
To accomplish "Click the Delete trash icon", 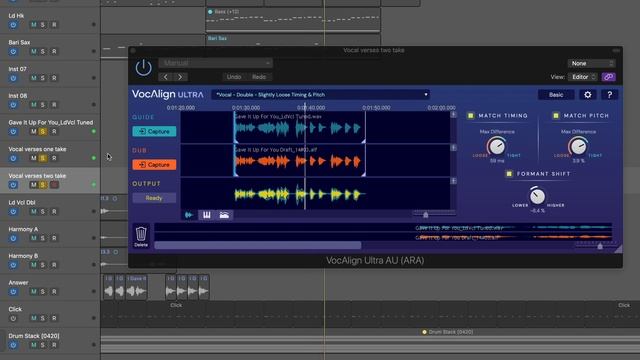I will click(x=141, y=236).
